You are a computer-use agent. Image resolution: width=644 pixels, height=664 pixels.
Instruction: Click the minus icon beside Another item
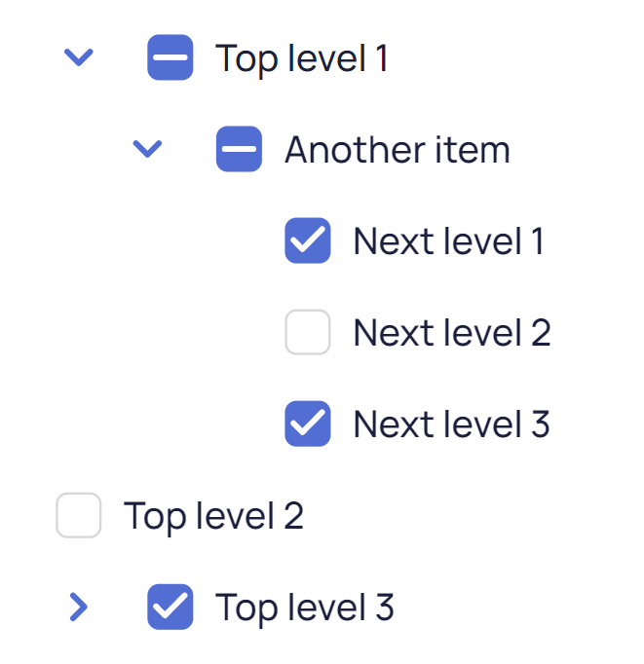coord(239,149)
